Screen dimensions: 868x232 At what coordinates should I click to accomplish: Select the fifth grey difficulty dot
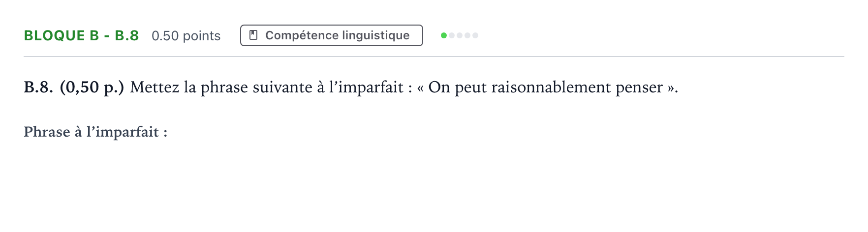(475, 35)
